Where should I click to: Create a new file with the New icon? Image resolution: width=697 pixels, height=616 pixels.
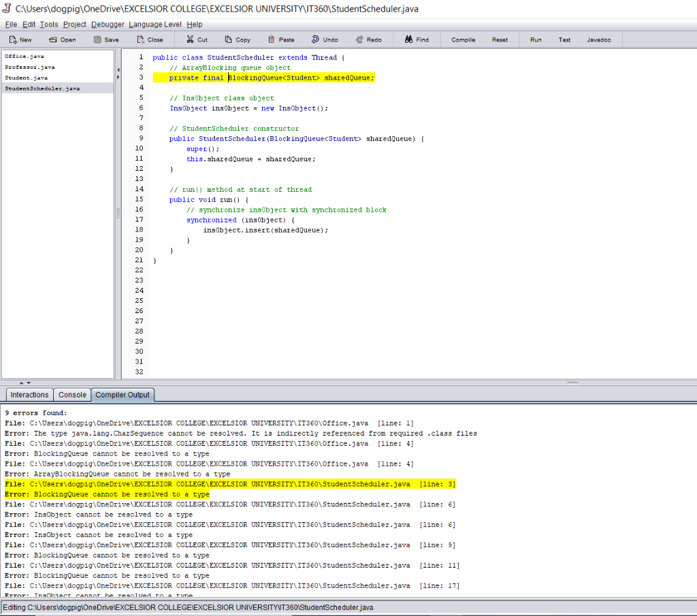(20, 39)
